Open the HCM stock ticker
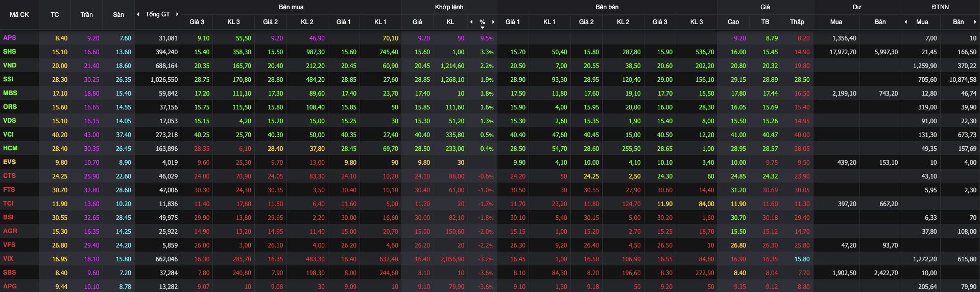This screenshot has height=292, width=980. point(10,148)
